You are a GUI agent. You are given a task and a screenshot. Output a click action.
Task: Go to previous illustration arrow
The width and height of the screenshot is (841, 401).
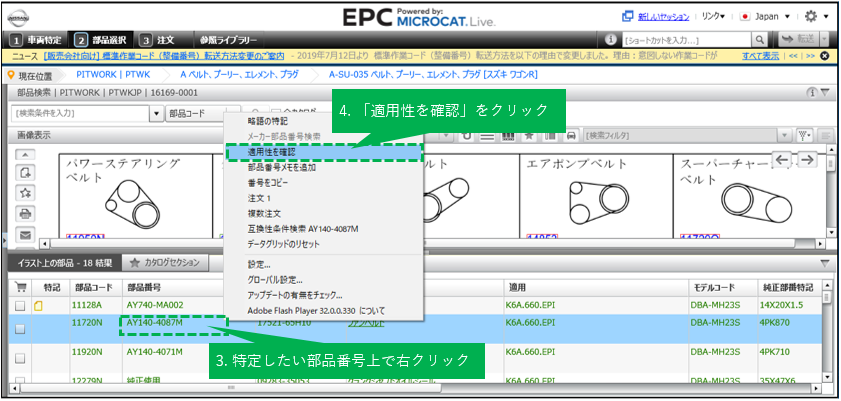point(782,159)
